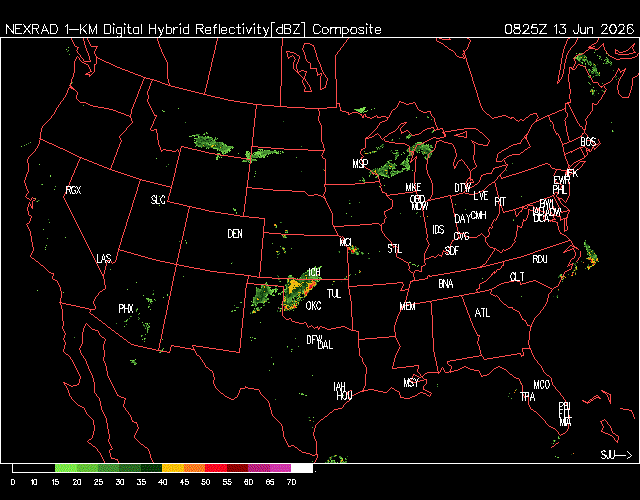Select the purple 60 dBZ legend swatch
Image resolution: width=640 pixels, height=500 pixels.
pyautogui.click(x=258, y=468)
